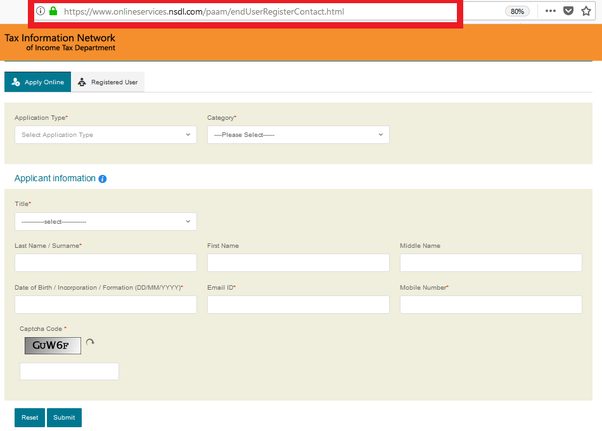Image resolution: width=602 pixels, height=431 pixels.
Task: Click the Date of Birth input field
Action: [105, 304]
